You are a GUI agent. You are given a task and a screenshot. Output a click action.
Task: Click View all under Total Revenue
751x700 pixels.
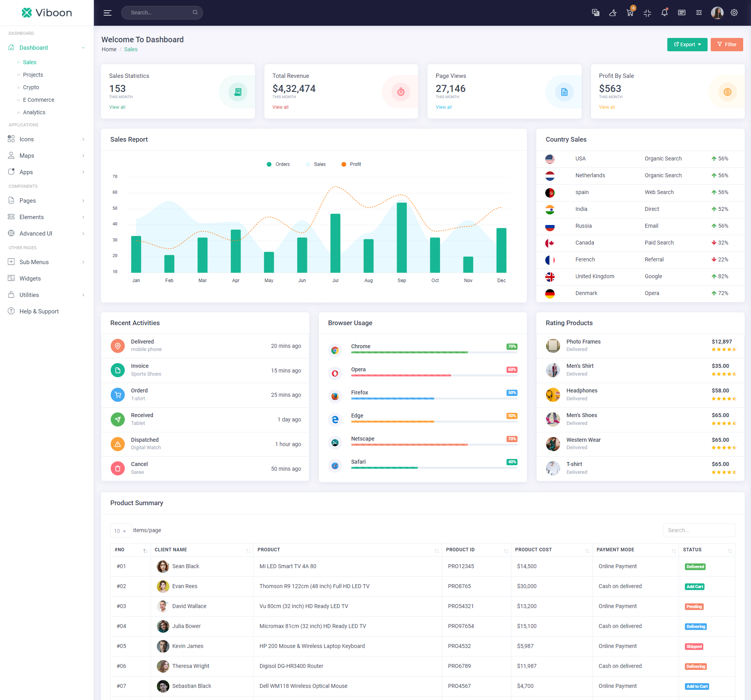(x=280, y=107)
